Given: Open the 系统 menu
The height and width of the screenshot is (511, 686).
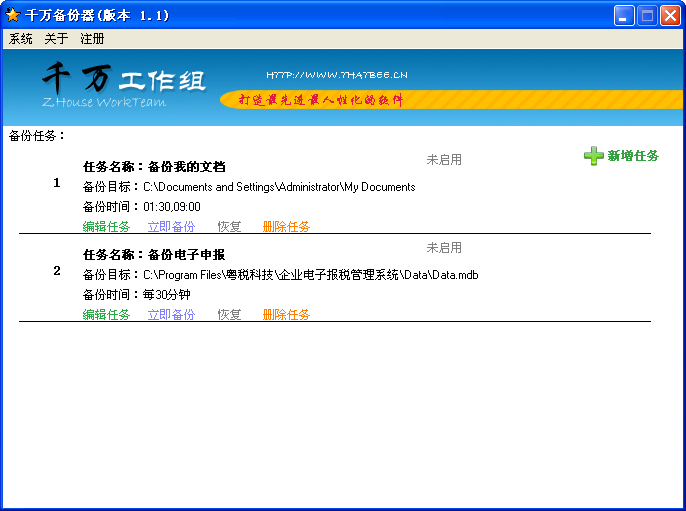Looking at the screenshot, I should point(21,39).
